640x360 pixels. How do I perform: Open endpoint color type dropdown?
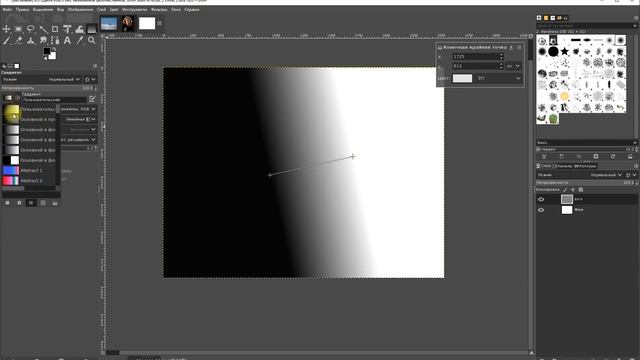click(498, 78)
